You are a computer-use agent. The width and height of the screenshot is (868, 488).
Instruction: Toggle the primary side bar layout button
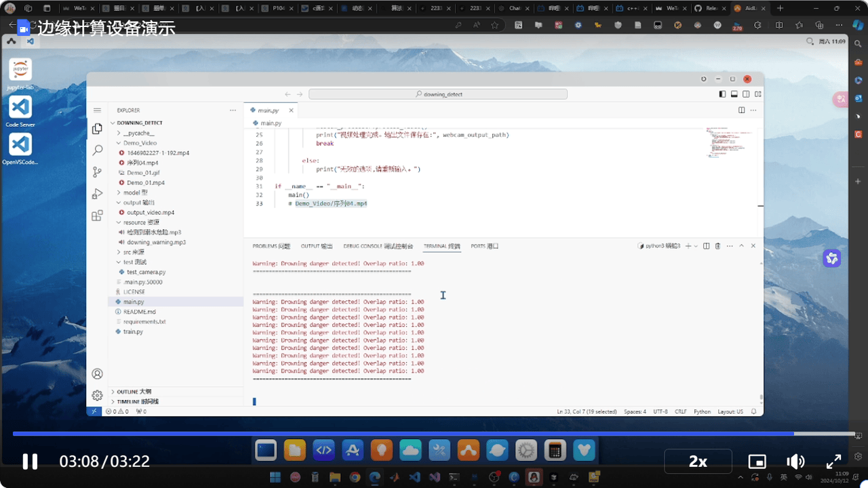coord(723,94)
